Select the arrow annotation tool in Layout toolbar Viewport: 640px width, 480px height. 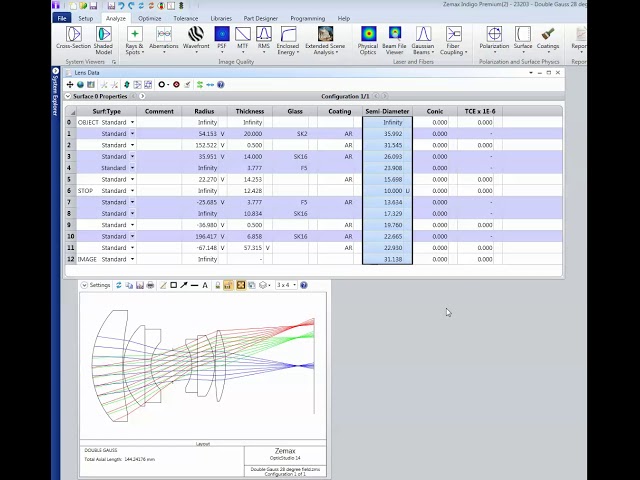184,285
